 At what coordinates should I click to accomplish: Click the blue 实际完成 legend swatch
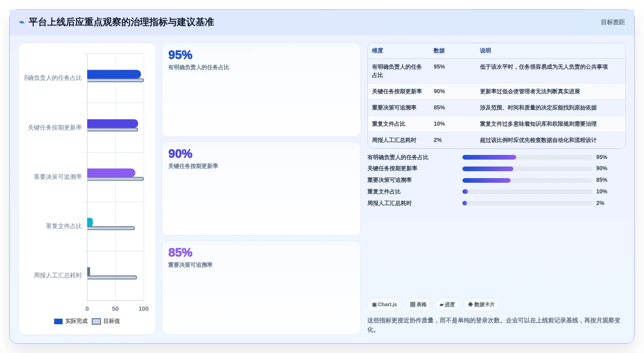click(58, 321)
